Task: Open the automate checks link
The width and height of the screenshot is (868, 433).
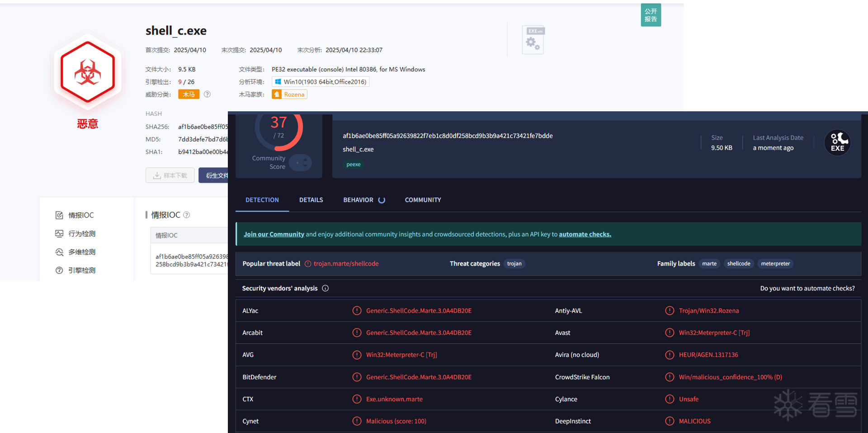Action: 585,234
